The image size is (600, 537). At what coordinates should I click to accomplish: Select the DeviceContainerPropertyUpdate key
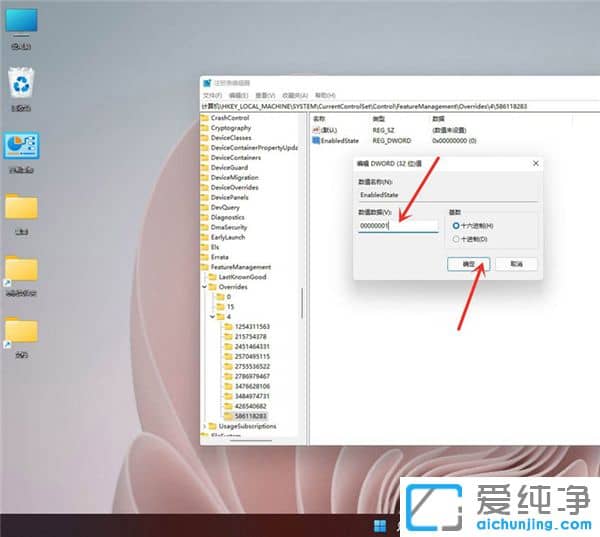pos(254,147)
